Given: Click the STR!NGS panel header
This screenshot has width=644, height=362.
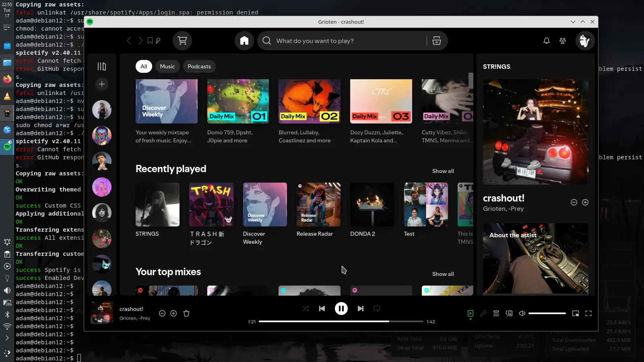Looking at the screenshot, I should tap(496, 67).
